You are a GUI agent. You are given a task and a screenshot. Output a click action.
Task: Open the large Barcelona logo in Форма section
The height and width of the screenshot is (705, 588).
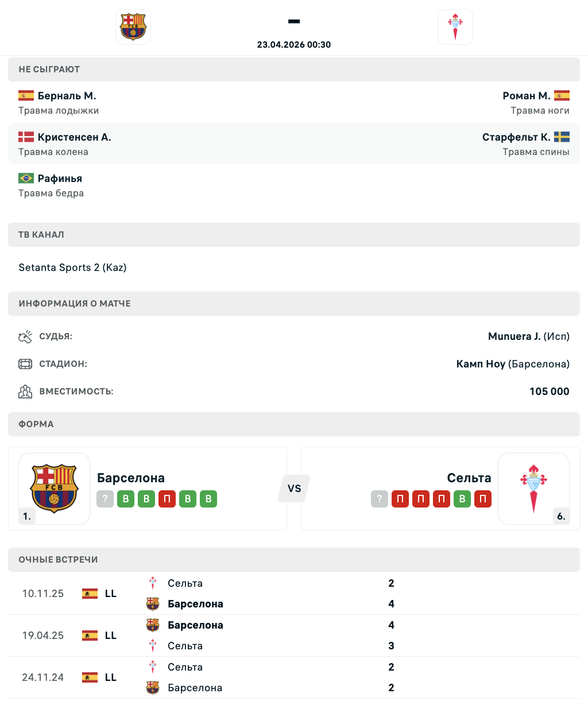pyautogui.click(x=54, y=489)
